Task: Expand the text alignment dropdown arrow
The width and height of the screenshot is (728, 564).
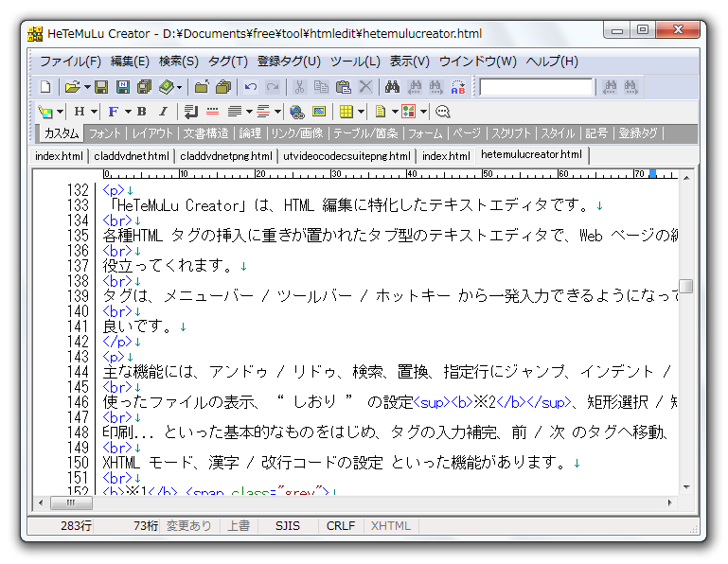Action: tap(249, 112)
